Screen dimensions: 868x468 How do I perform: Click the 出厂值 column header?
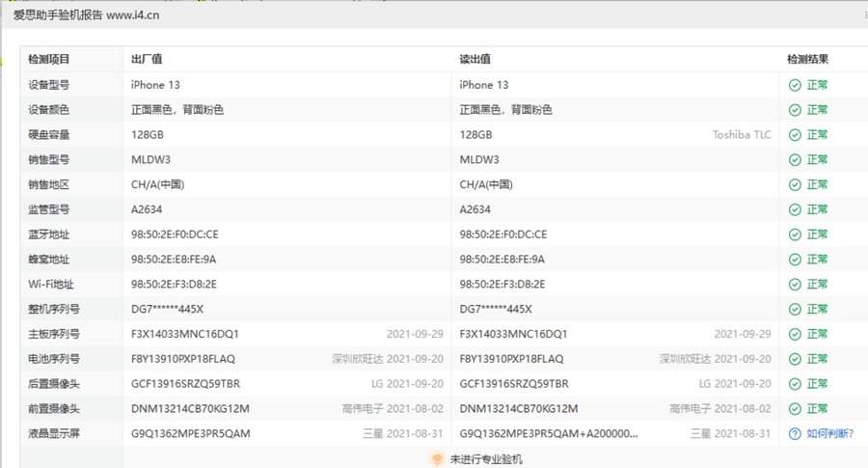(x=147, y=59)
